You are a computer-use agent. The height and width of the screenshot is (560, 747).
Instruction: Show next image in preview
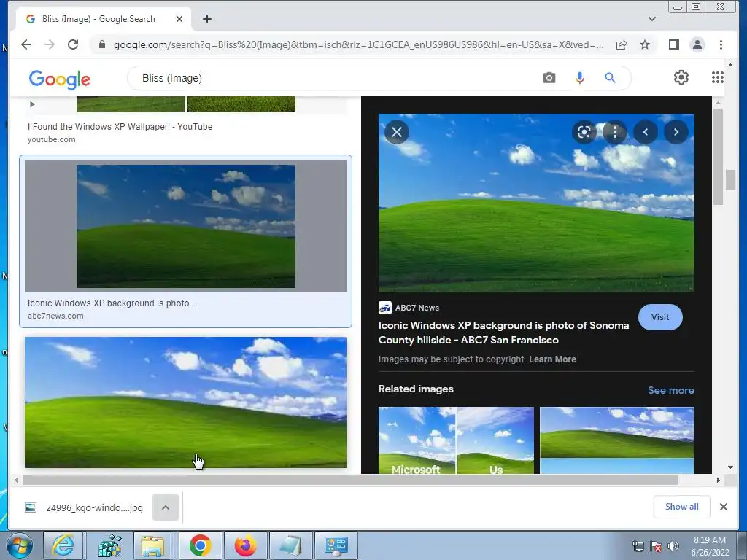coord(676,132)
